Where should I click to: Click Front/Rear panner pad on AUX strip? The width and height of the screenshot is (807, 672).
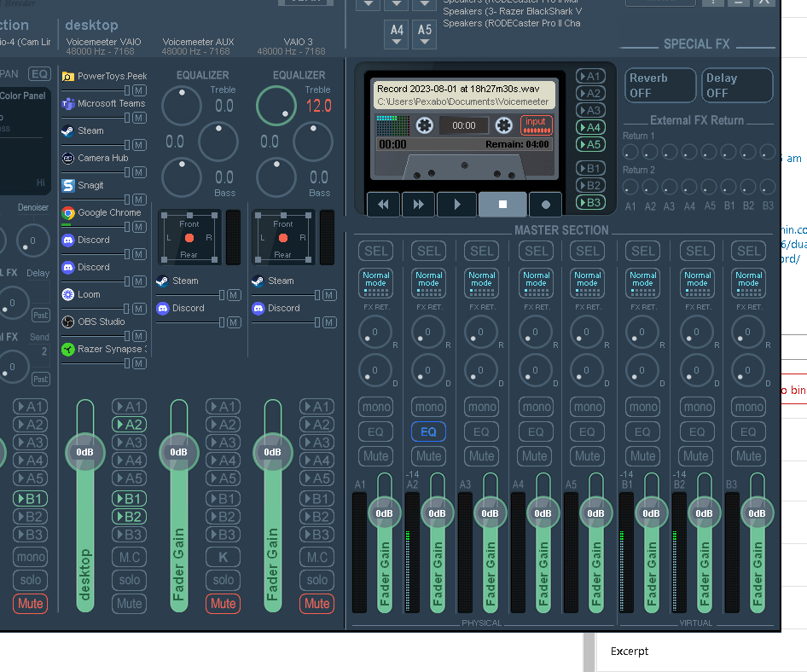pos(189,238)
